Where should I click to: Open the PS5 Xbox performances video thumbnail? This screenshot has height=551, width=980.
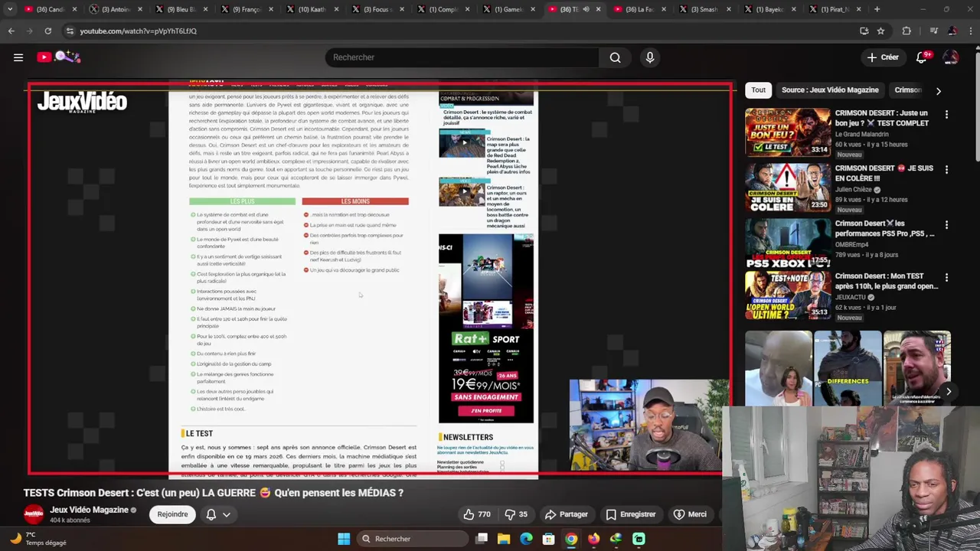click(788, 243)
